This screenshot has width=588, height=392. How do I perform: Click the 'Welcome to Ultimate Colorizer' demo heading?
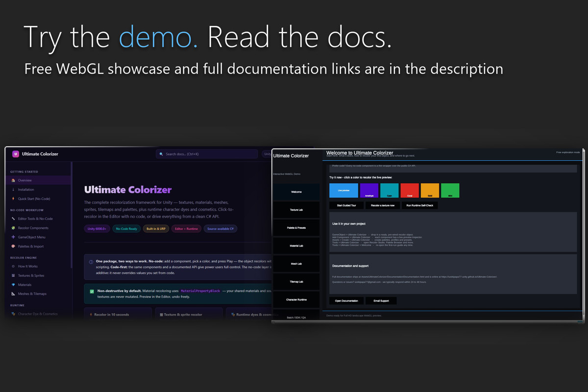click(x=360, y=153)
